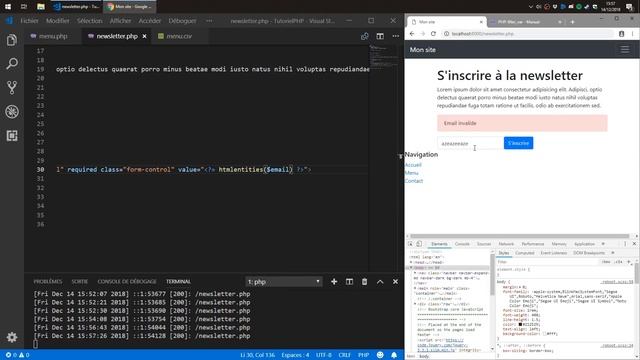This screenshot has width=640, height=360.
Task: Open notifications bell in status bar
Action: coord(394,355)
